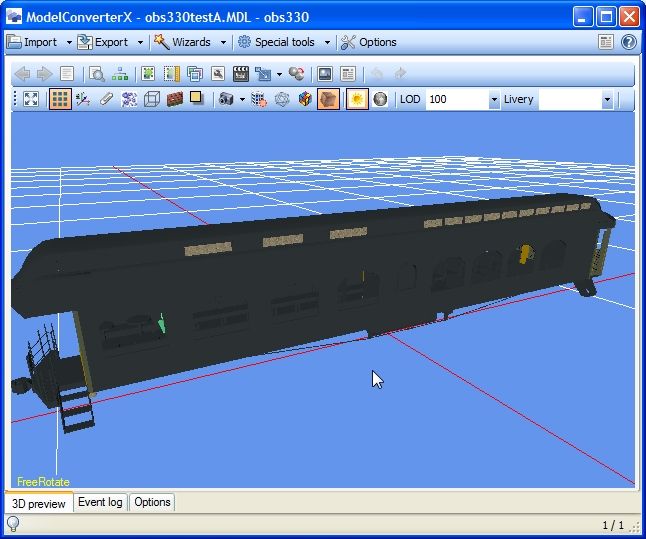Click the Export button
Screen dimensions: 646x539
[x=103, y=42]
